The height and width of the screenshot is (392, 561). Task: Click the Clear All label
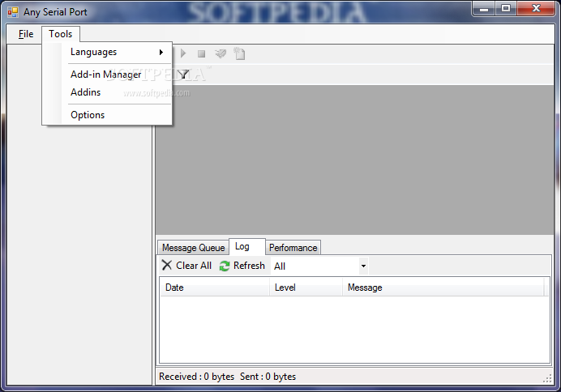[194, 266]
